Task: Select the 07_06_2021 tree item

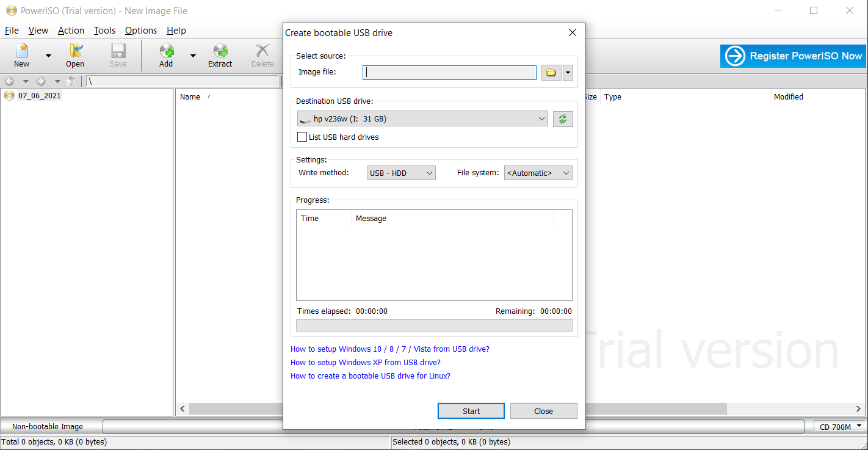Action: 39,96
